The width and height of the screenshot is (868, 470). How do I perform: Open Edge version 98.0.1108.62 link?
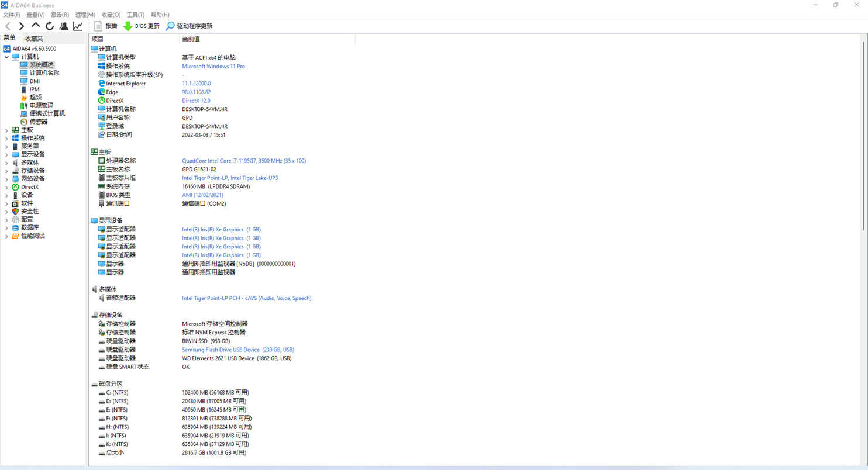tap(197, 92)
